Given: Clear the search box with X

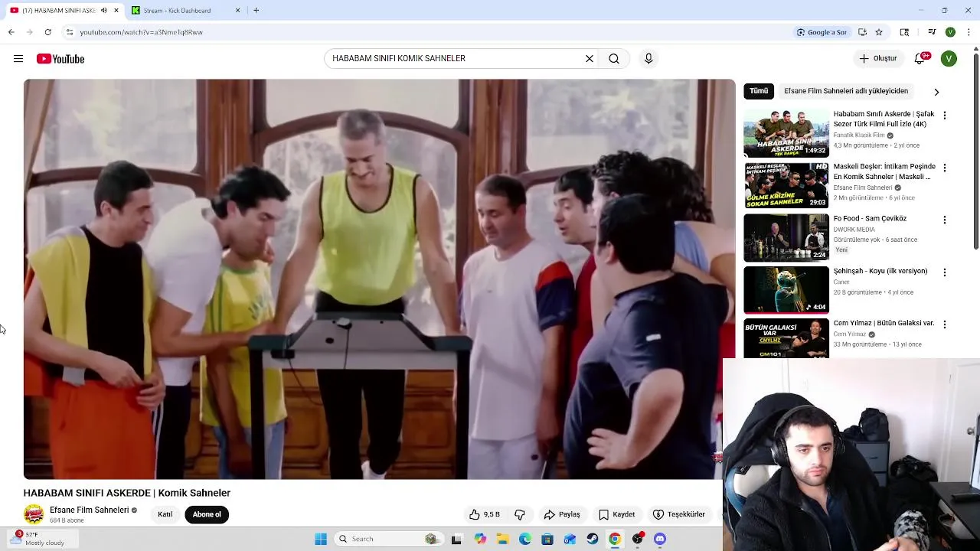Looking at the screenshot, I should click(x=590, y=59).
